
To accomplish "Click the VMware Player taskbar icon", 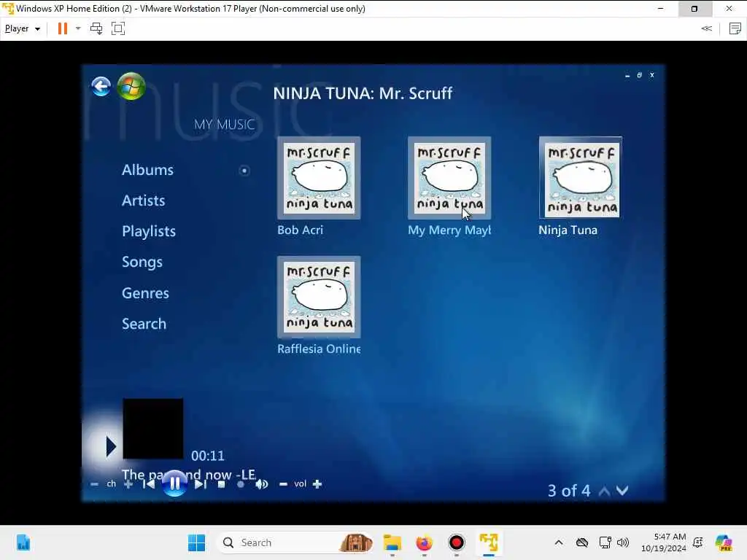I will coord(489,542).
